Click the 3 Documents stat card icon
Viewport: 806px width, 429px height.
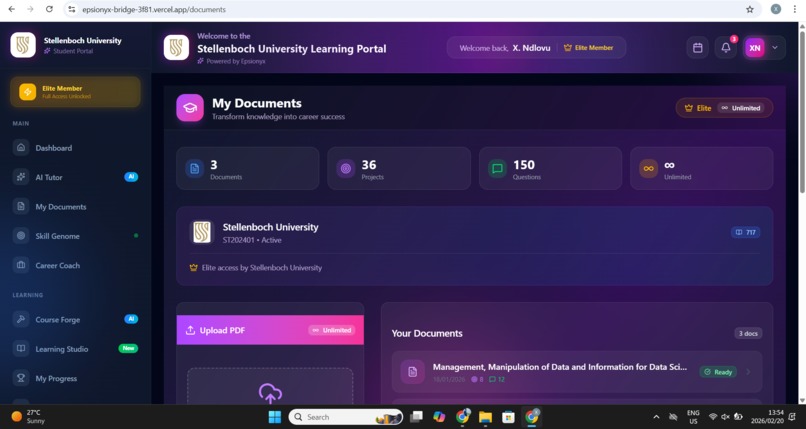(x=194, y=169)
